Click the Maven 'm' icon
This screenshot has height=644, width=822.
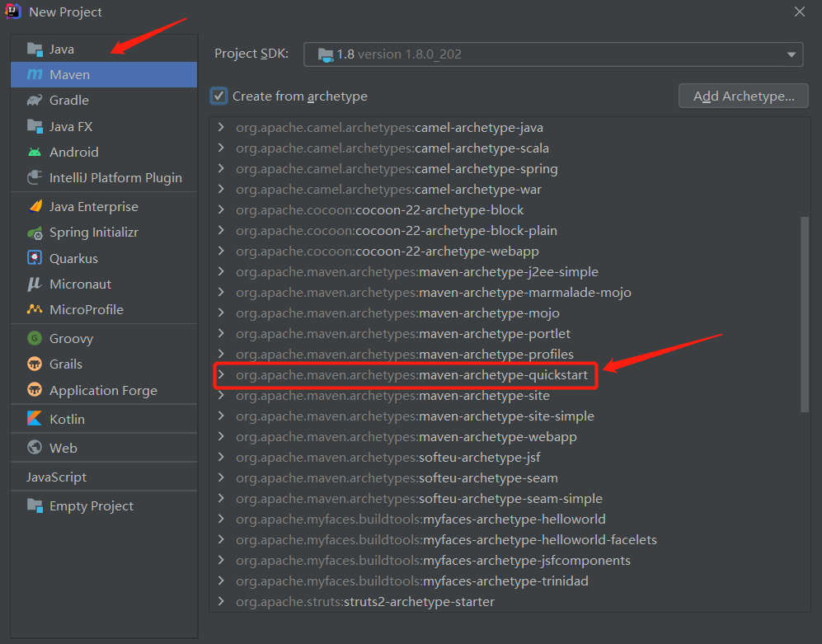pyautogui.click(x=35, y=74)
